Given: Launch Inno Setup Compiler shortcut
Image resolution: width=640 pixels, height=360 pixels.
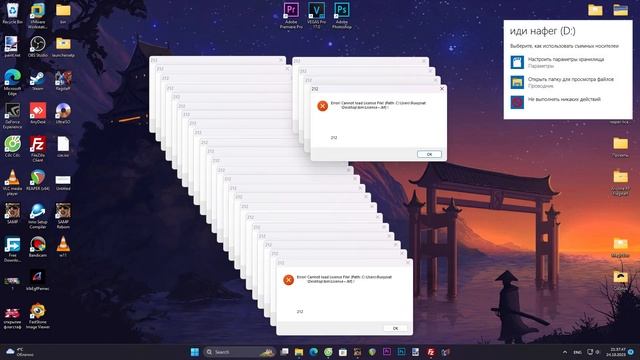Looking at the screenshot, I should 38,216.
